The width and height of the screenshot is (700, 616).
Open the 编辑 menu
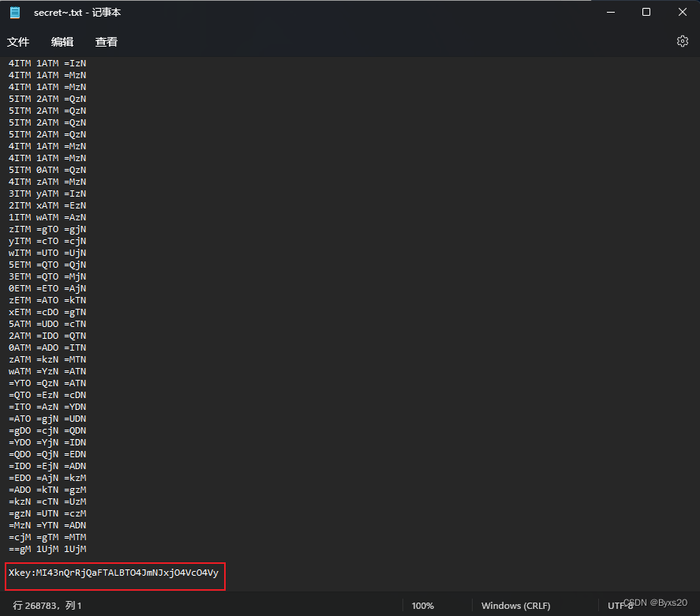(62, 42)
